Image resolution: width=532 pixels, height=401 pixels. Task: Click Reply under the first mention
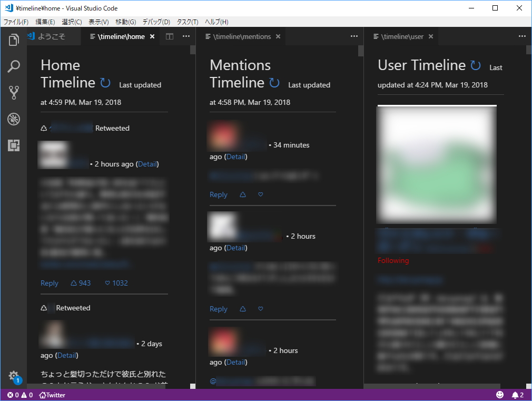coord(218,194)
